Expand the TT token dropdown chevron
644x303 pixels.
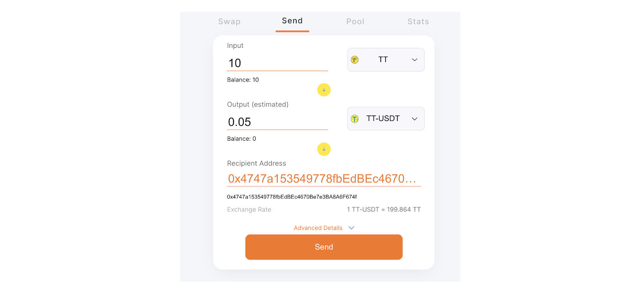415,60
